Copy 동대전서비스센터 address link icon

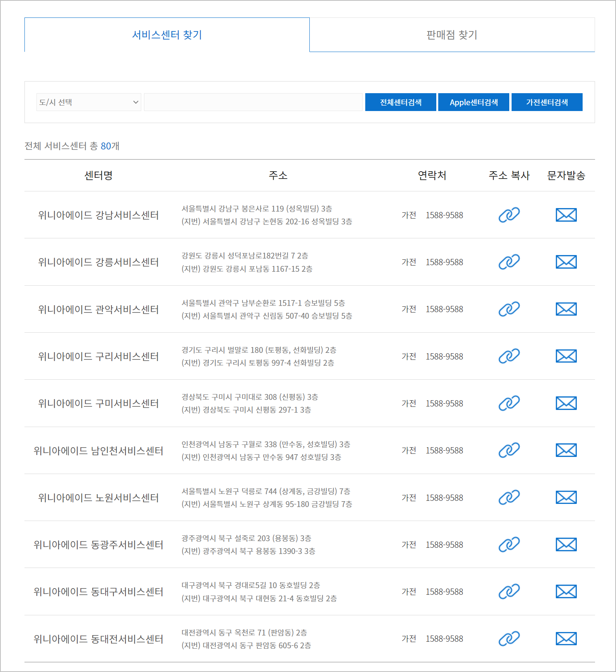pos(509,639)
